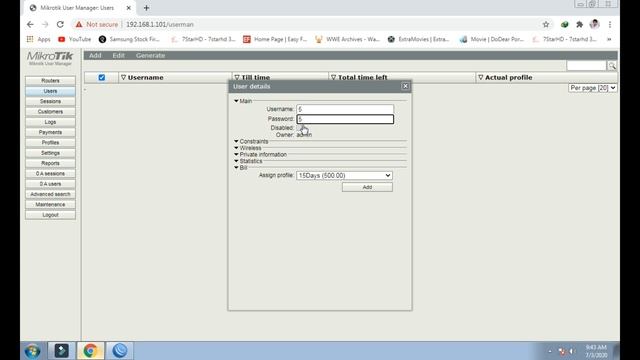Open the Chrome extensions puzzle icon

tap(579, 24)
